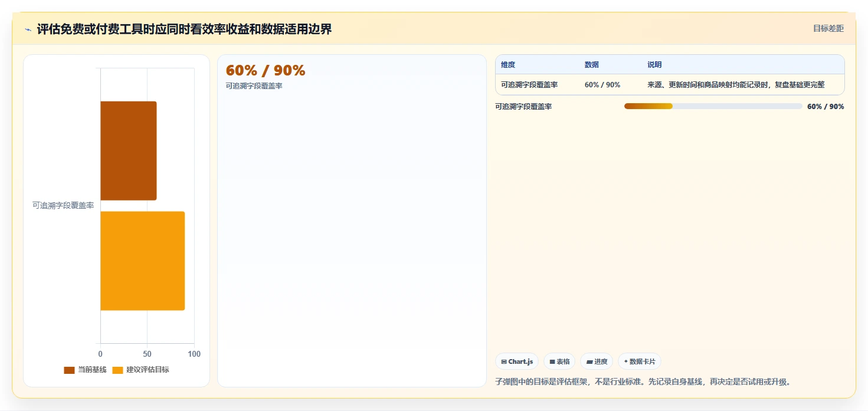Click the axis tick label 0

100,354
